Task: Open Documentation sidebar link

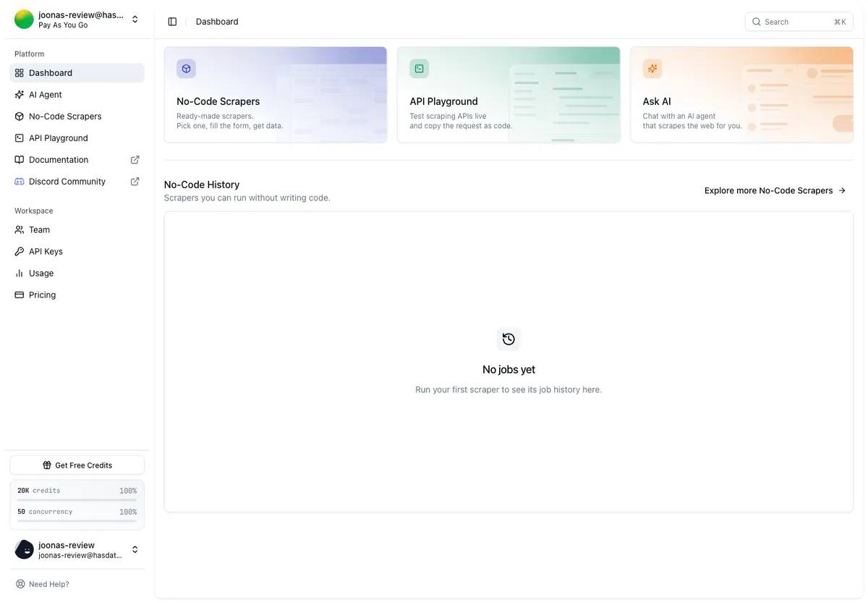Action: click(77, 160)
